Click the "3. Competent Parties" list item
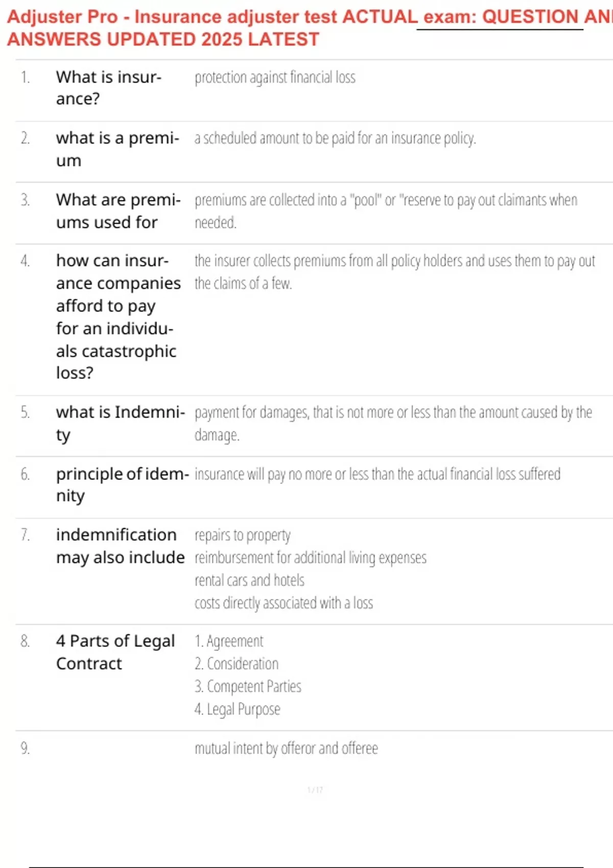 (x=248, y=687)
